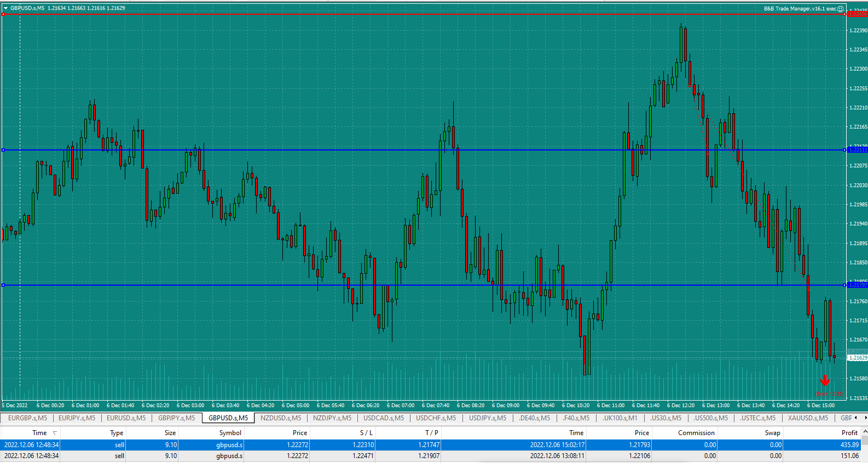Open the .UK100.s,M1 chart tab
The width and height of the screenshot is (868, 463).
click(620, 418)
